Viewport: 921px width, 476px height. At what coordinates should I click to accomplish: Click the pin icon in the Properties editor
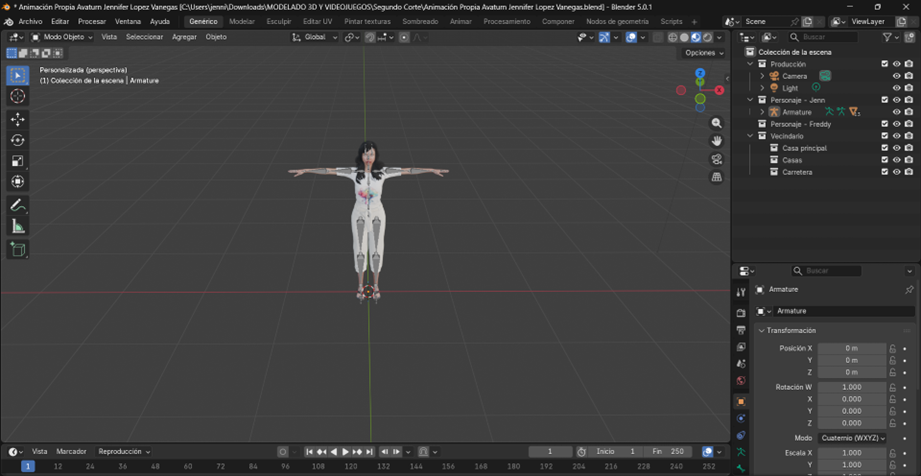[x=910, y=290]
